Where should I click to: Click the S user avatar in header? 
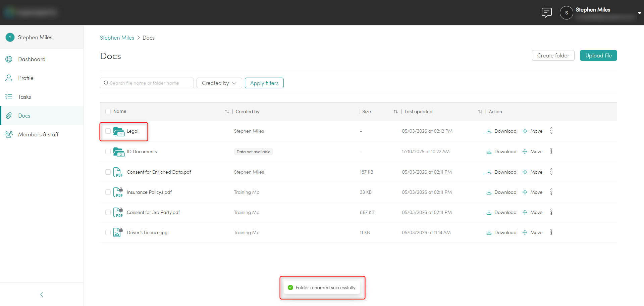tap(566, 13)
